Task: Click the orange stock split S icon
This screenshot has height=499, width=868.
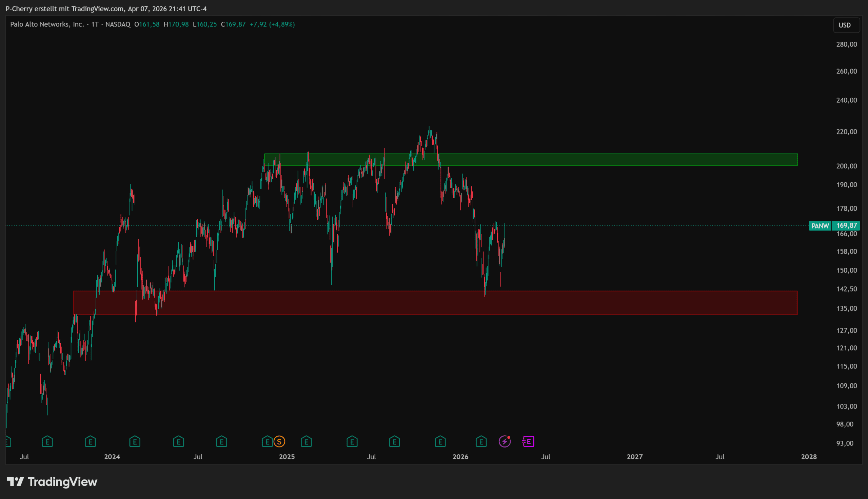Action: (x=279, y=441)
